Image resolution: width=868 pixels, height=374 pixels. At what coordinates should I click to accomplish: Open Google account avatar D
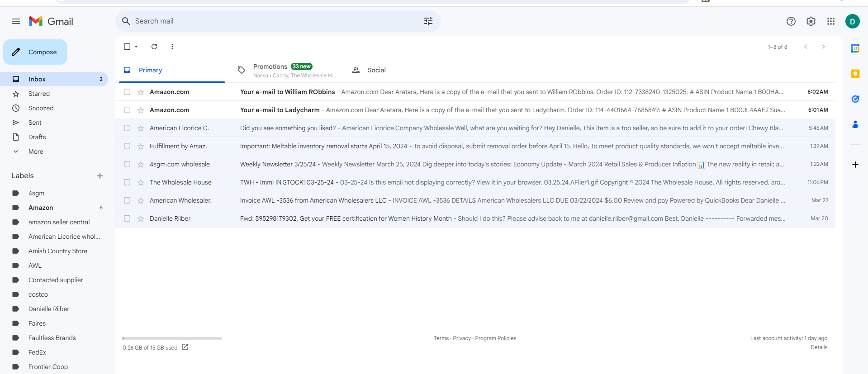click(853, 21)
